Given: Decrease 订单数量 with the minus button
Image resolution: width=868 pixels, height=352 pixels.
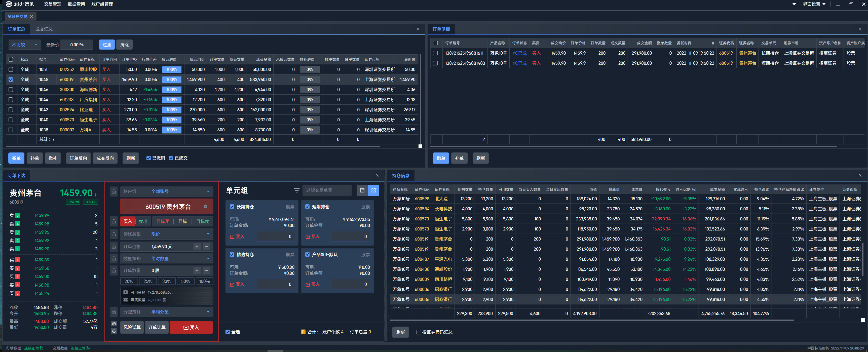Looking at the screenshot, I should [207, 270].
